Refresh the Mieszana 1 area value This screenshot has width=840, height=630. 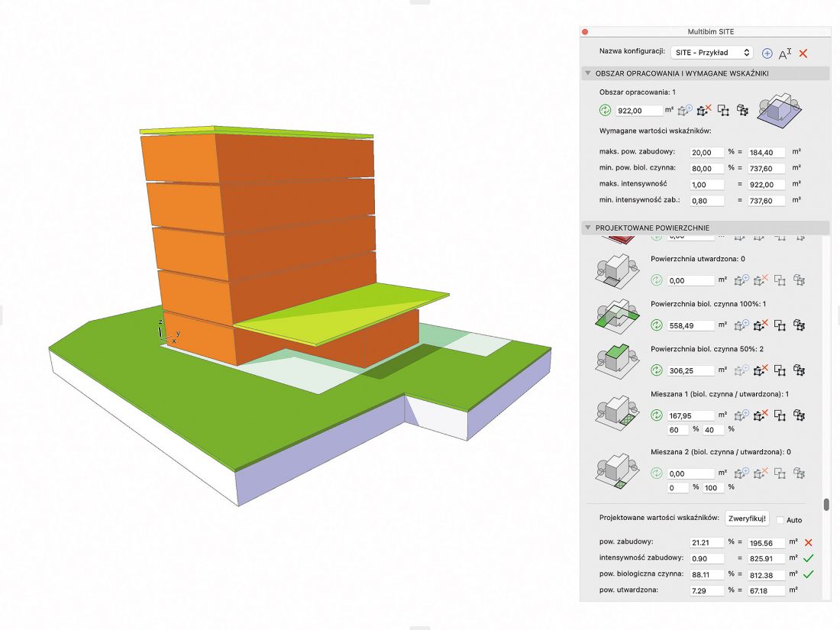[x=656, y=415]
